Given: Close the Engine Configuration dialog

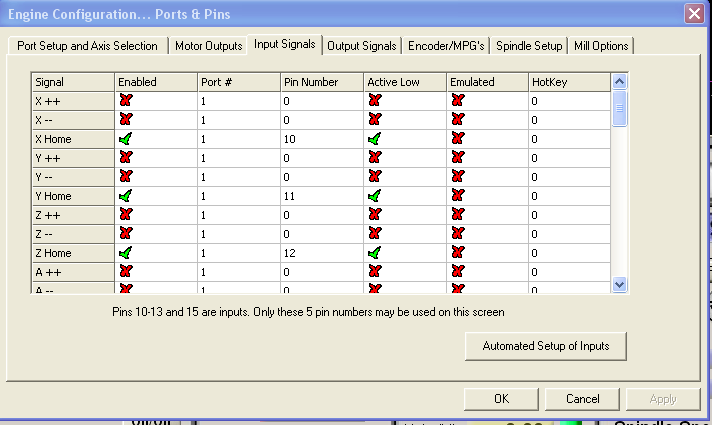Looking at the screenshot, I should click(693, 13).
